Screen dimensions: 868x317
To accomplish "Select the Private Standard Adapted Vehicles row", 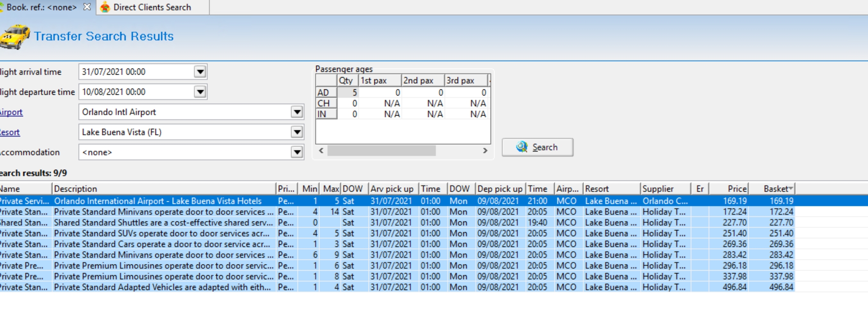I will tap(397, 287).
